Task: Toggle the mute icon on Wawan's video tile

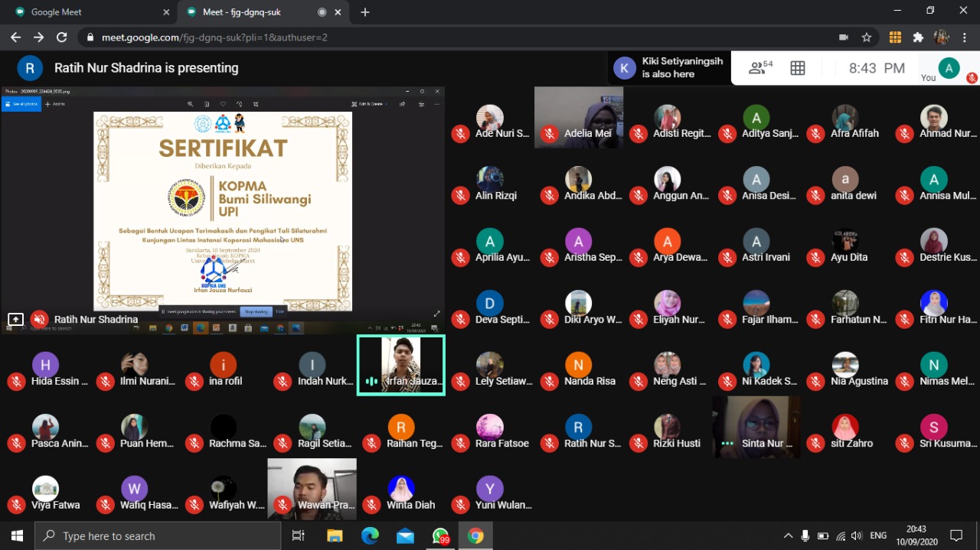Action: tap(283, 505)
